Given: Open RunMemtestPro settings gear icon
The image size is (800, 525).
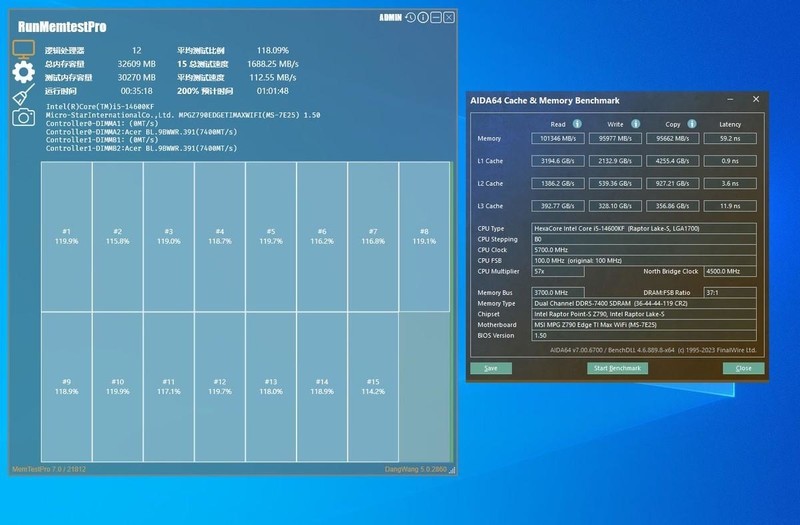Looking at the screenshot, I should coord(23,72).
